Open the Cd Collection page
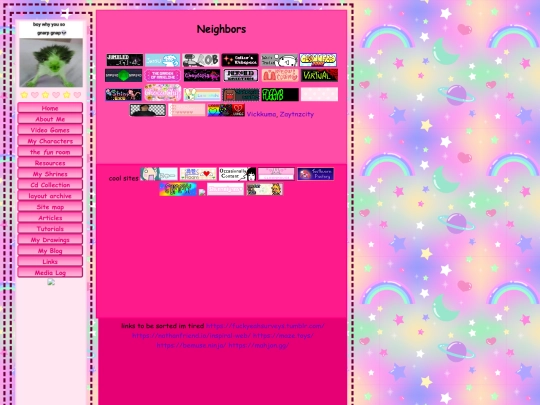The width and height of the screenshot is (540, 405). click(x=50, y=185)
